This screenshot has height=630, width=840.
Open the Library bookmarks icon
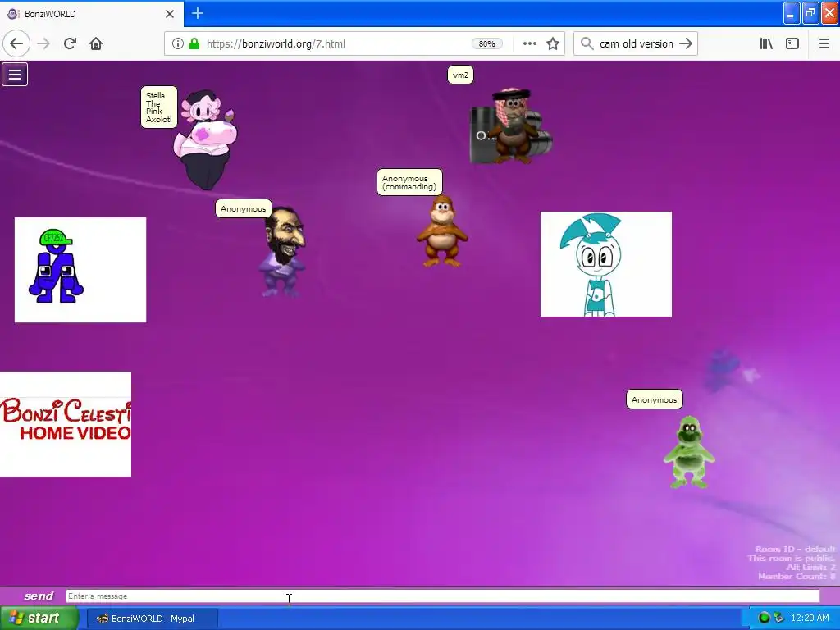(766, 43)
